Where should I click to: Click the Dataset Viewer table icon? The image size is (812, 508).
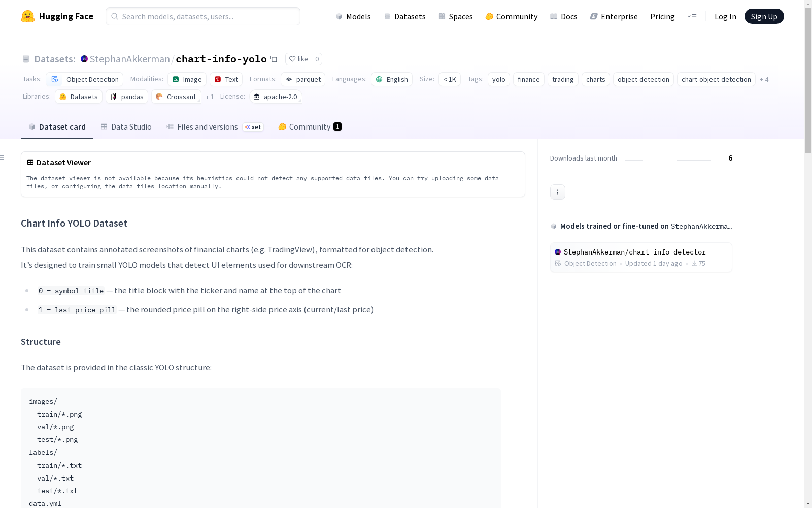coord(30,162)
